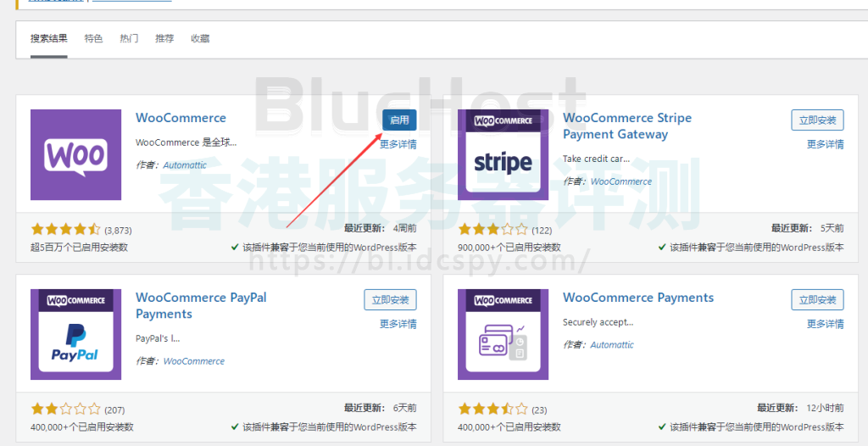This screenshot has width=868, height=446.
Task: Click the description Take credit car...
Action: (596, 159)
